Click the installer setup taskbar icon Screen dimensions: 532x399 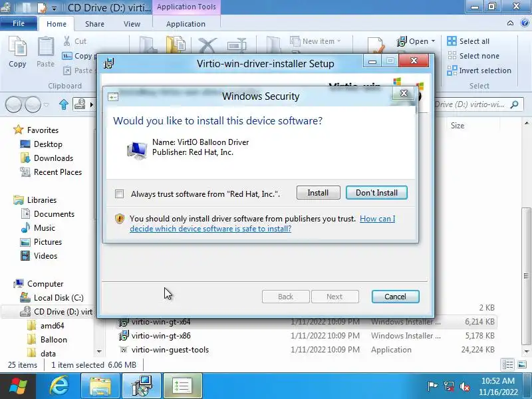[x=142, y=386]
